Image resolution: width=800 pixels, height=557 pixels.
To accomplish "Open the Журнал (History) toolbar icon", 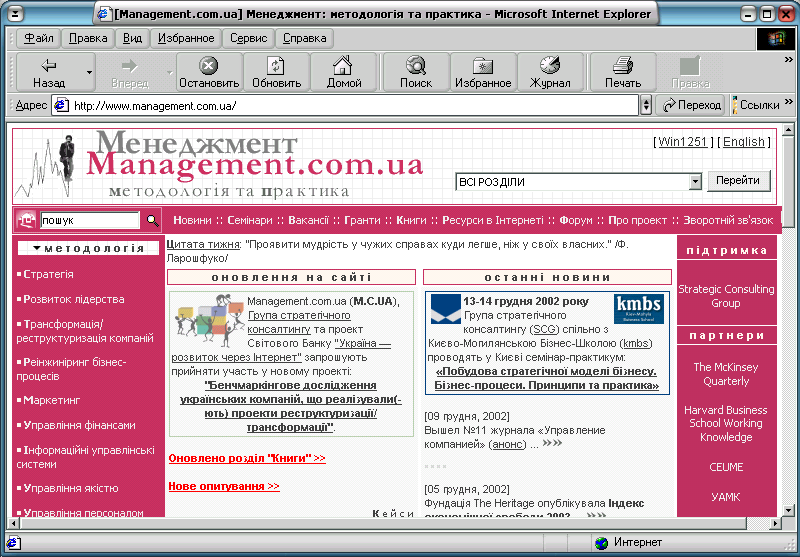I will 550,66.
